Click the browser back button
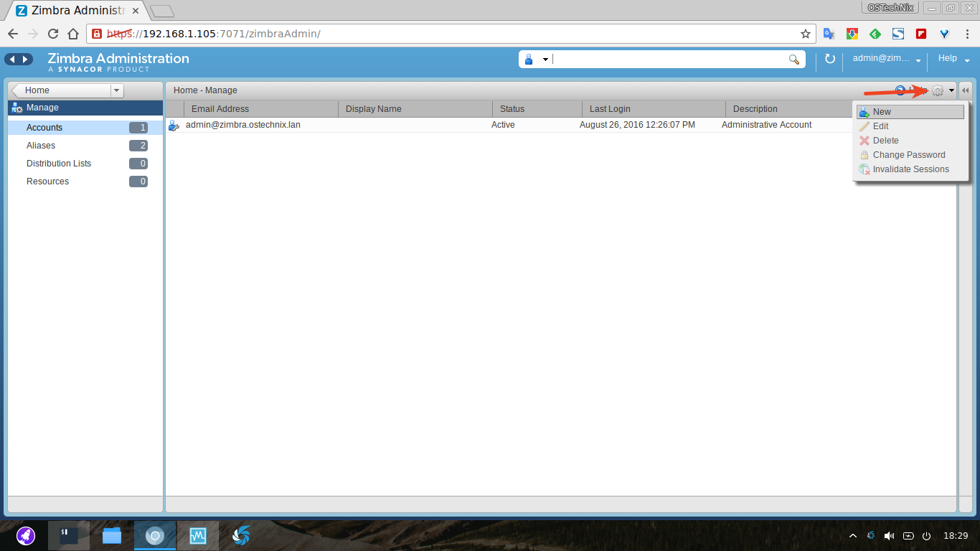Screen dimensions: 980x551 pos(13,34)
